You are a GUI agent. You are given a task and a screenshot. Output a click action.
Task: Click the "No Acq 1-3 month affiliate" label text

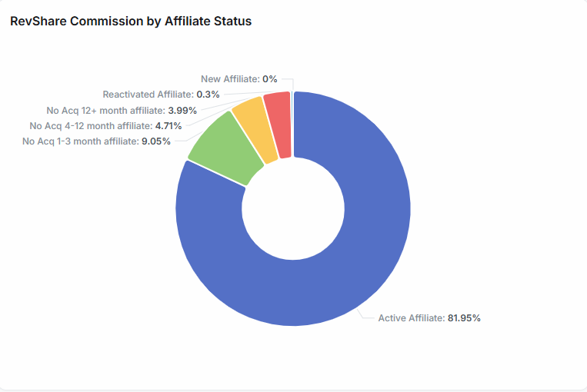click(x=81, y=141)
